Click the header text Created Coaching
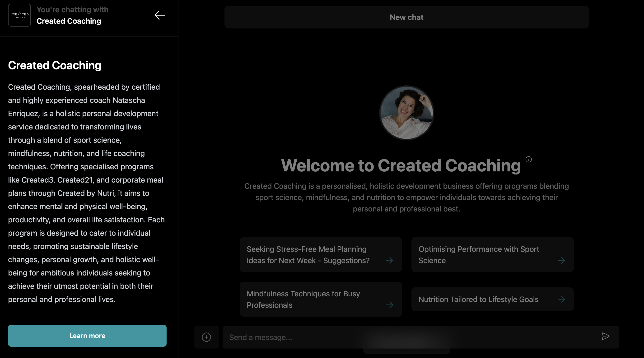Screen dimensions: 644x358 [69, 21]
